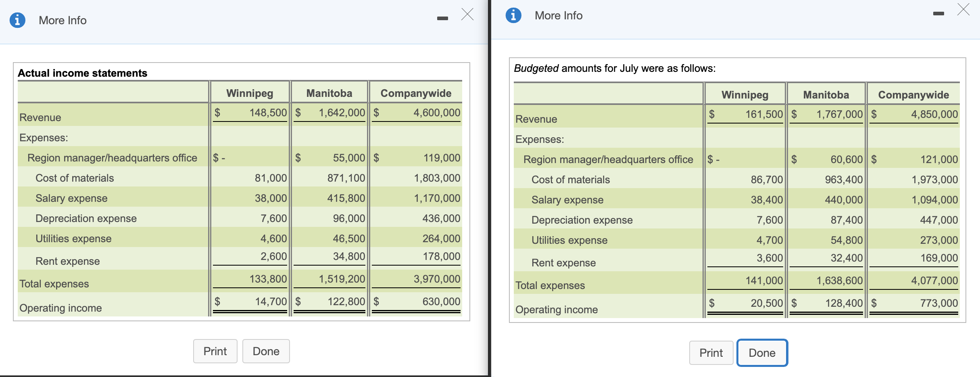Click Winnipeg column header in actual table
This screenshot has height=377, width=980.
point(250,93)
